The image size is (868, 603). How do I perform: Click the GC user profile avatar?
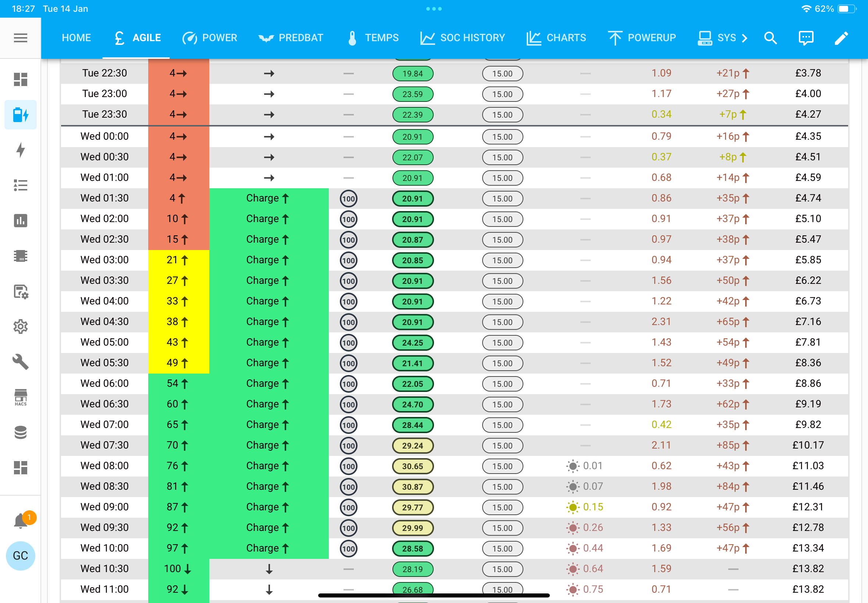point(20,556)
